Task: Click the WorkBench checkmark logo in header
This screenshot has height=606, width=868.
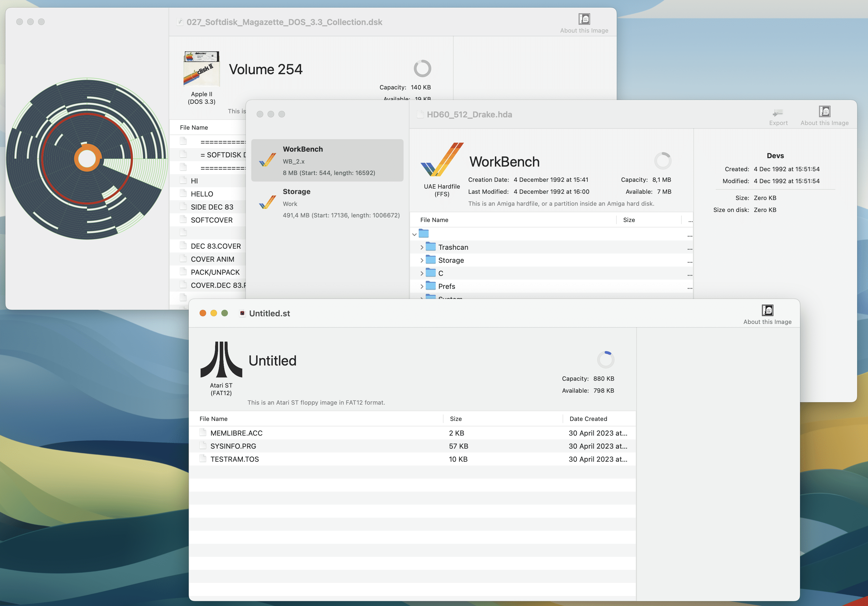Action: click(442, 160)
